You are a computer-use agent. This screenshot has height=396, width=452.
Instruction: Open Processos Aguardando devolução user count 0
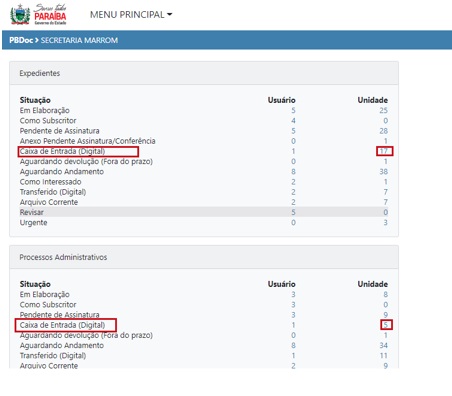coord(293,335)
